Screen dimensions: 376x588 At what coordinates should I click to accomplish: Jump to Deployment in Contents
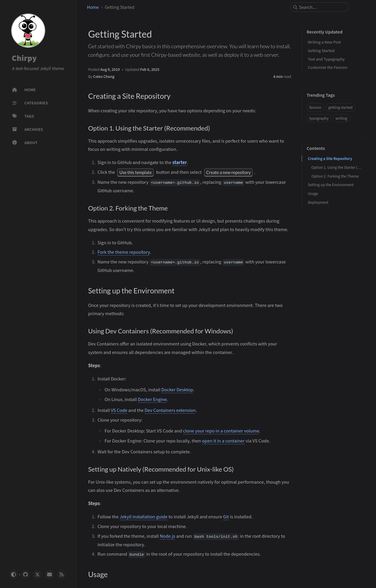click(x=318, y=202)
